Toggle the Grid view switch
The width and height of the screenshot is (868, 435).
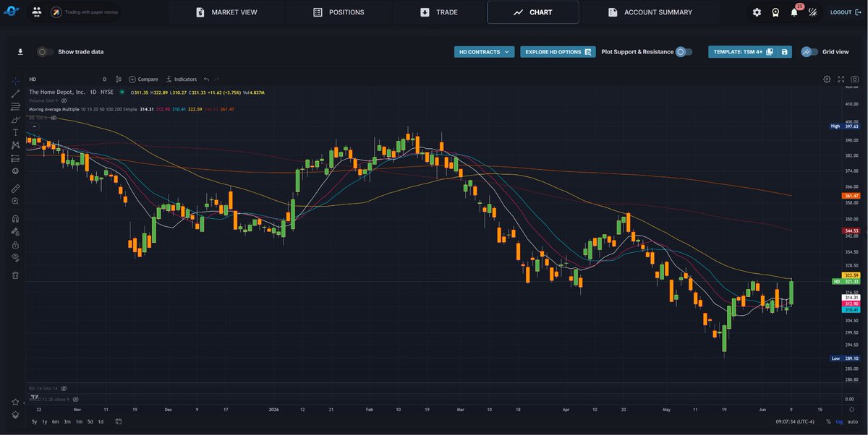(809, 52)
